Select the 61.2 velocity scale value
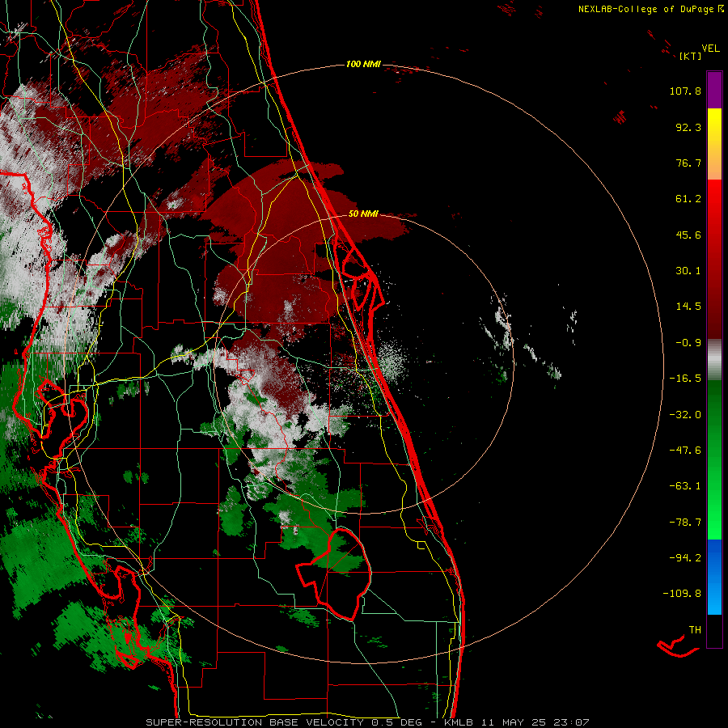 (x=688, y=199)
